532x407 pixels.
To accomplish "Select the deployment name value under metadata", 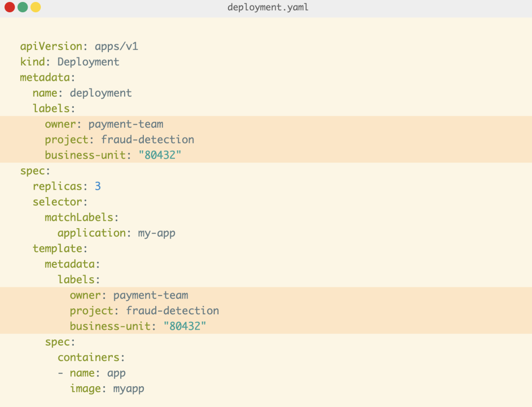I will pyautogui.click(x=100, y=93).
